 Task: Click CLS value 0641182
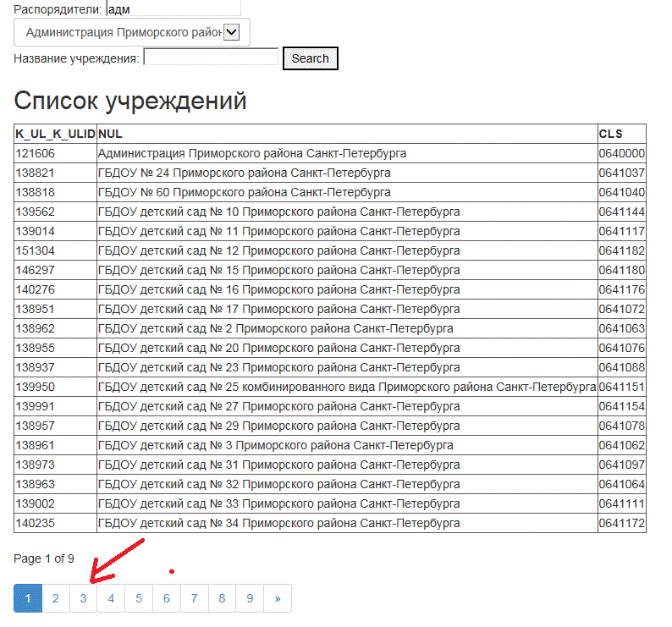pos(622,250)
